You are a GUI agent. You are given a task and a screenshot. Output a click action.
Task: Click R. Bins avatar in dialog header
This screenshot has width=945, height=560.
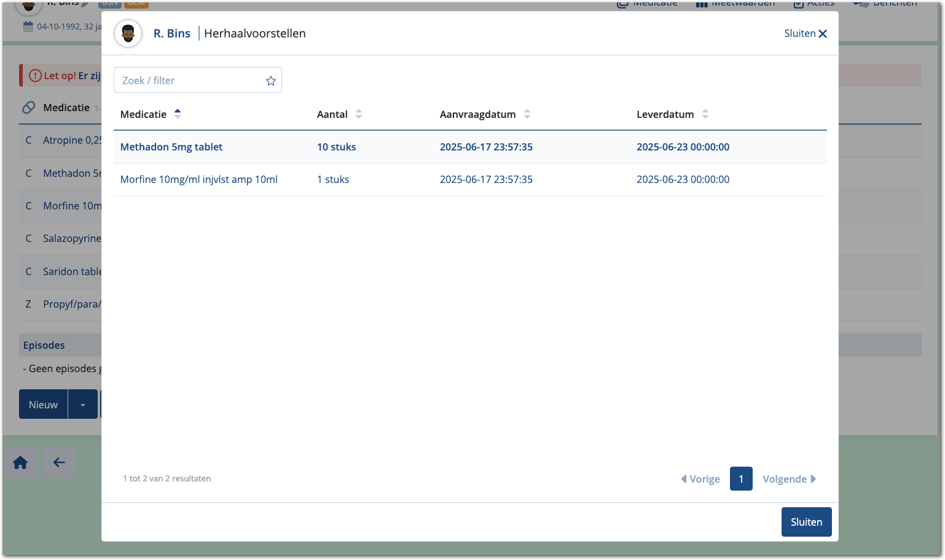pyautogui.click(x=128, y=33)
